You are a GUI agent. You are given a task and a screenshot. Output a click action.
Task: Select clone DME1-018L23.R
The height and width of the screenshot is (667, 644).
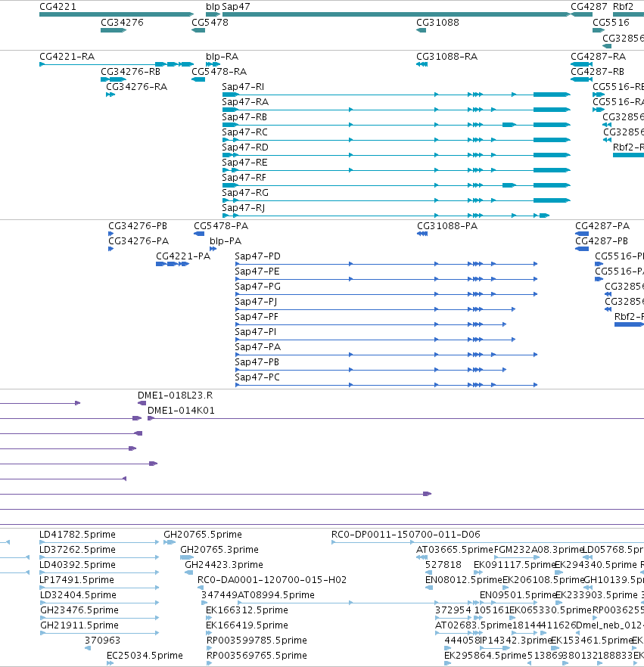175,396
